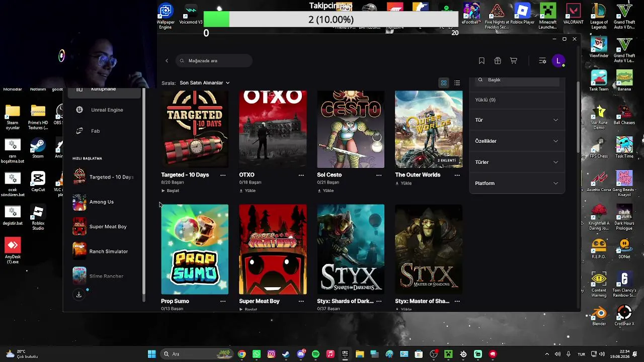644x362 pixels.
Task: Open the Sırala sort dropdown
Action: click(204, 83)
